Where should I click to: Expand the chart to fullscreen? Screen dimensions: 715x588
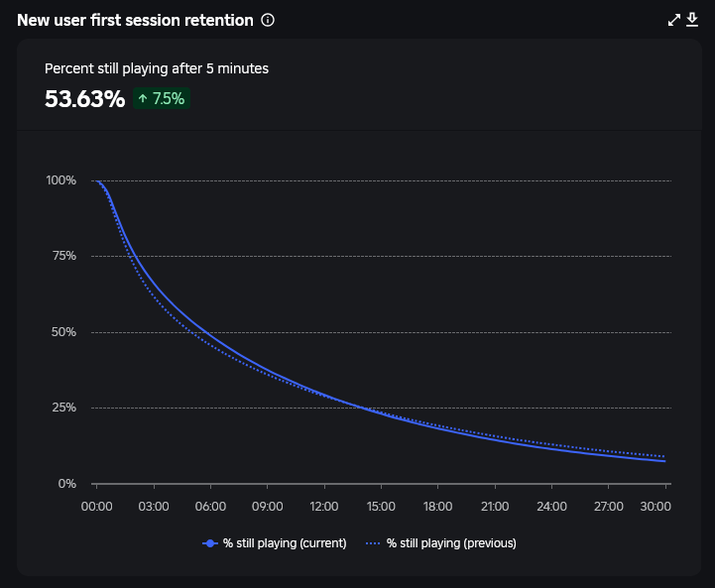(675, 20)
